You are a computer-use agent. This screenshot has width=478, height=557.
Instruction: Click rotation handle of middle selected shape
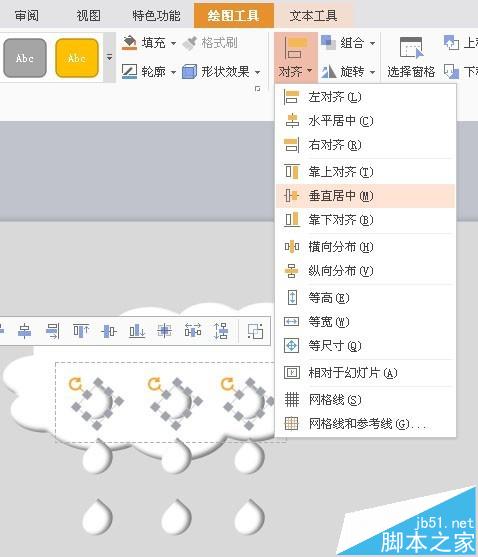click(x=154, y=384)
